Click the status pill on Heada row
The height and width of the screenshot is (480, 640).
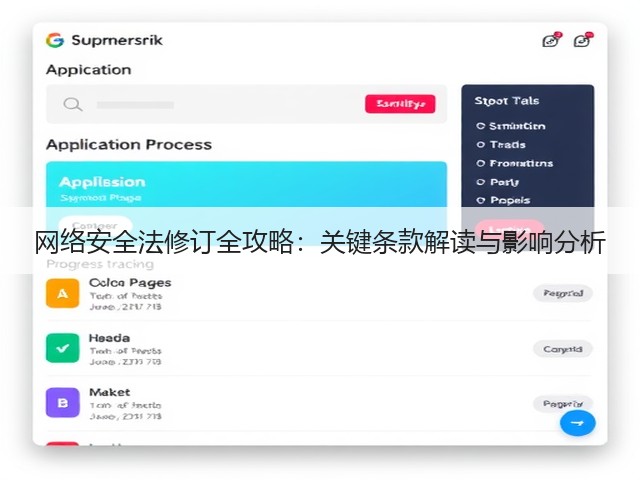[x=563, y=349]
